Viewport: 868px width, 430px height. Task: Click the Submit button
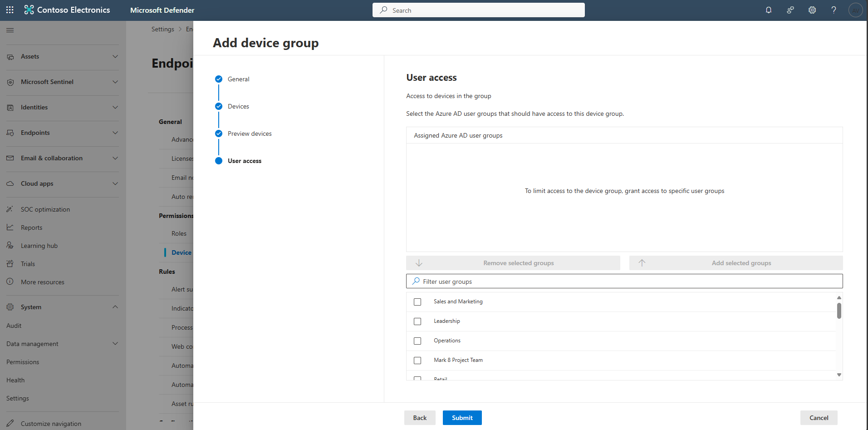pos(462,418)
